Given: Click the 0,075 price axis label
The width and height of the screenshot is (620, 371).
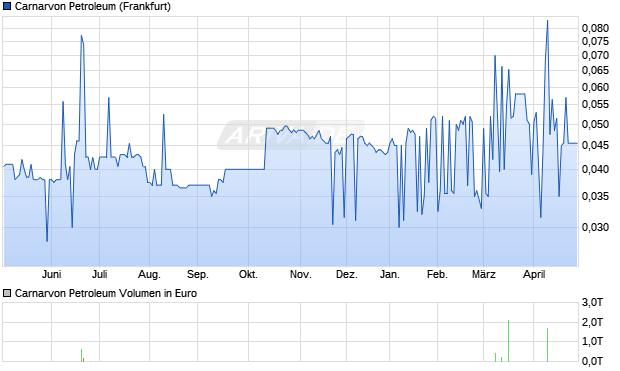Looking at the screenshot, I should tap(595, 41).
